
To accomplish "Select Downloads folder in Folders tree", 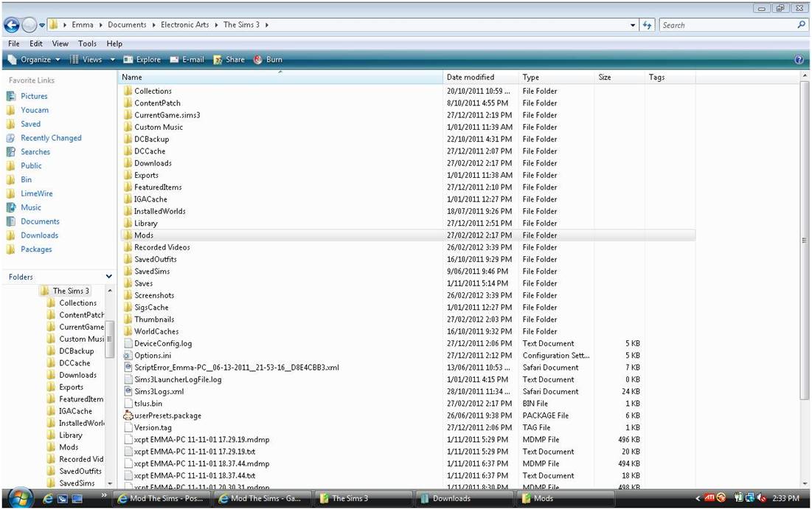I will click(x=77, y=375).
